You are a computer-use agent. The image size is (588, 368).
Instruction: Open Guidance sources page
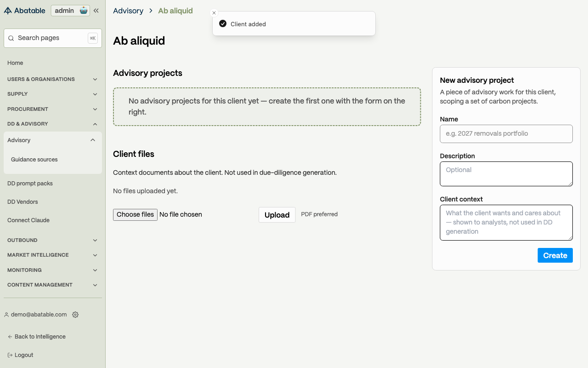coord(34,160)
